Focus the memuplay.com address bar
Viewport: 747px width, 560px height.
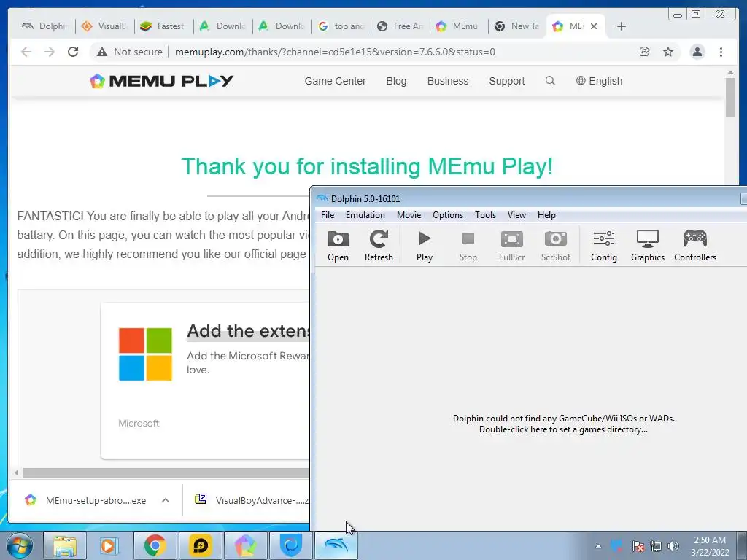335,52
